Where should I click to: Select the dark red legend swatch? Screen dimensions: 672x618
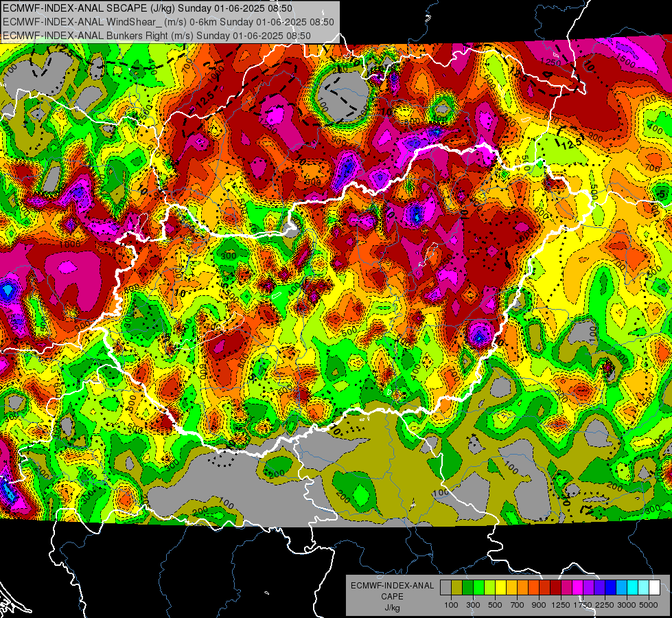tap(556, 588)
